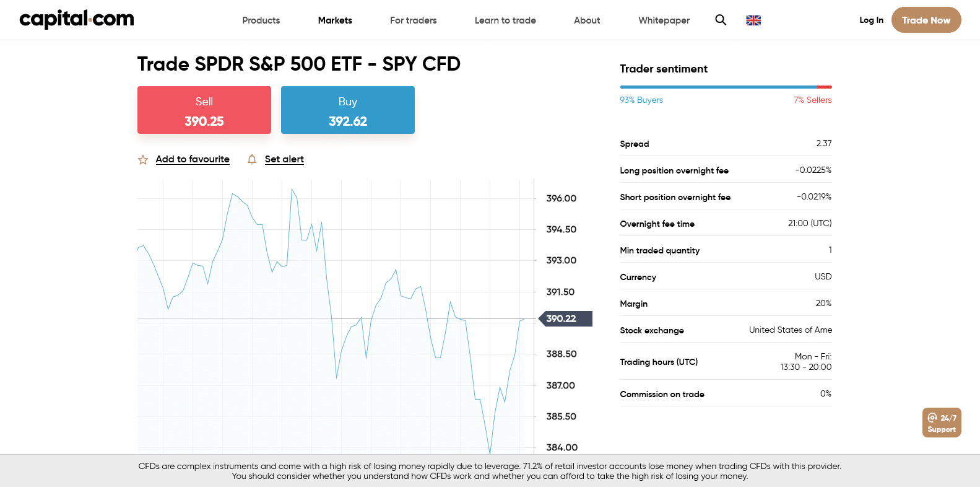Expand the Learn to trade dropdown
The width and height of the screenshot is (980, 487).
tap(505, 20)
